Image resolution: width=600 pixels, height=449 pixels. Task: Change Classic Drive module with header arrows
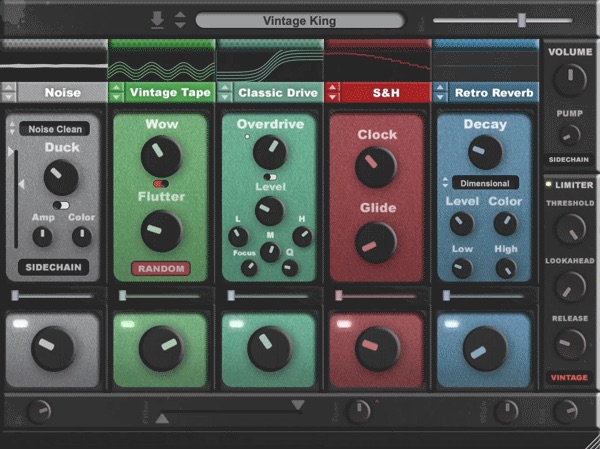pos(225,92)
